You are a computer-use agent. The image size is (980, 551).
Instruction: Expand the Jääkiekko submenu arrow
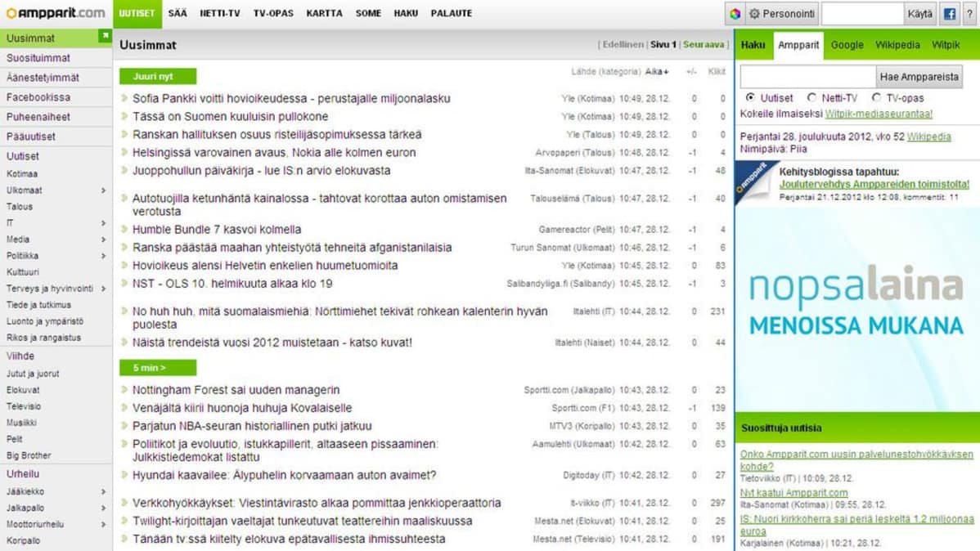(103, 491)
